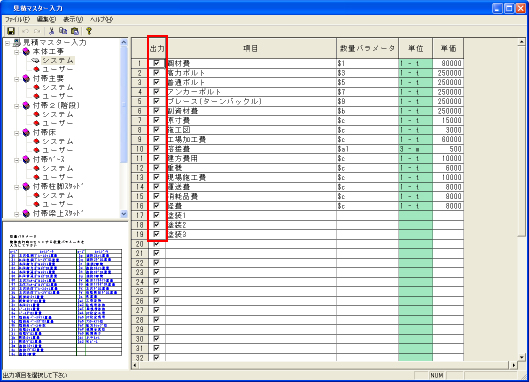Click the unit price cell 80000 for 鋼材費
This screenshot has width=529, height=382.
pos(448,63)
